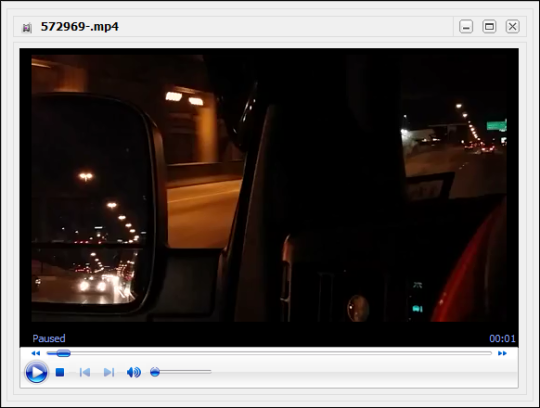The height and width of the screenshot is (408, 540).
Task: Minimize the media player window
Action: (x=466, y=27)
